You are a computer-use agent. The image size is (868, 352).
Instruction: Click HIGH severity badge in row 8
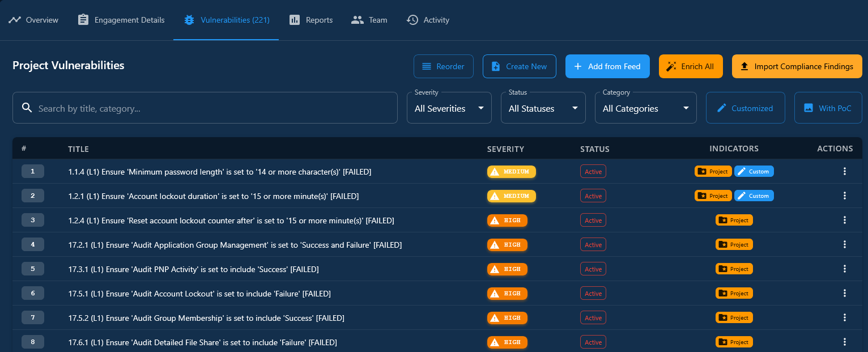tap(507, 342)
